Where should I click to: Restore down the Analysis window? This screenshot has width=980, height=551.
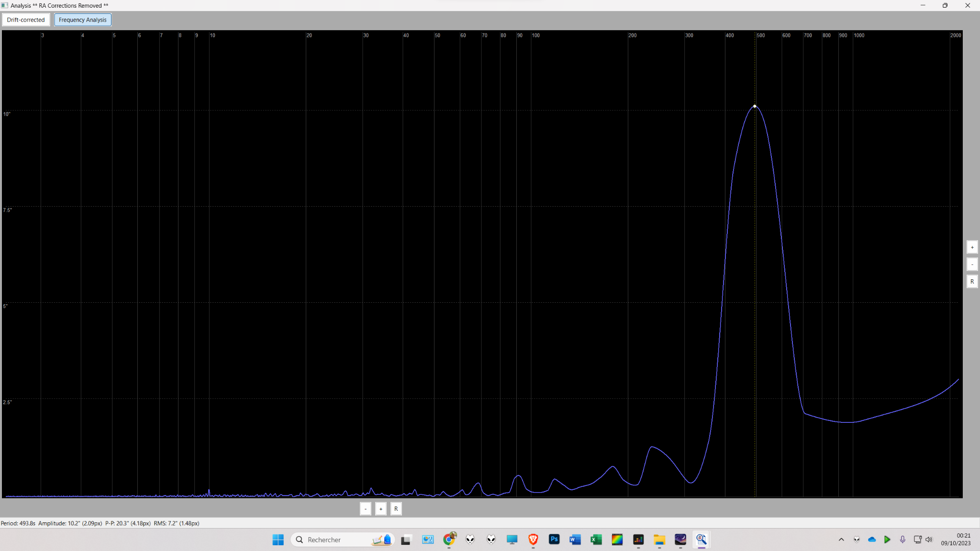click(945, 5)
